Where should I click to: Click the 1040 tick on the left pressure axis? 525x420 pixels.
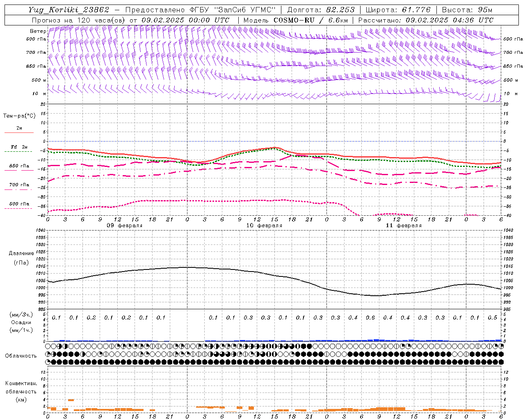(41, 231)
